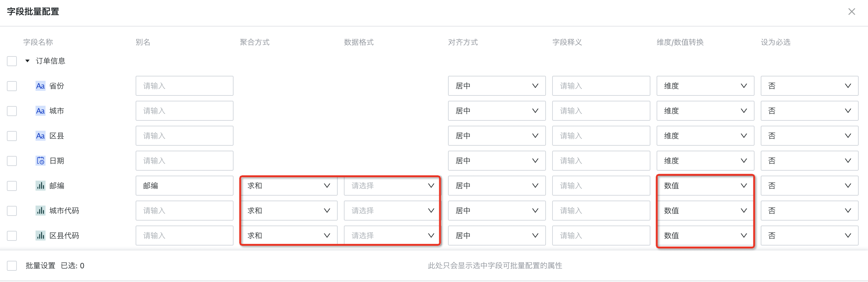The height and width of the screenshot is (282, 868).
Task: Open 数据格式 dropdown for 城市代码
Action: [x=393, y=211]
